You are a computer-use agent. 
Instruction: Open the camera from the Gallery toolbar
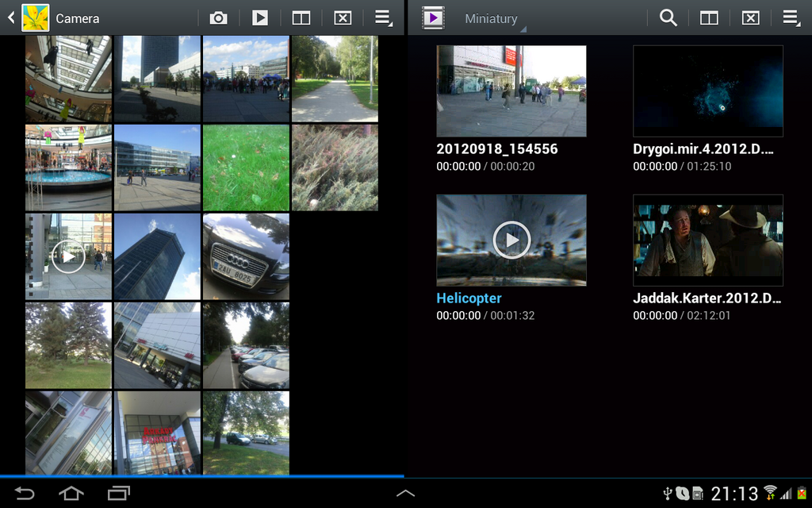tap(218, 17)
